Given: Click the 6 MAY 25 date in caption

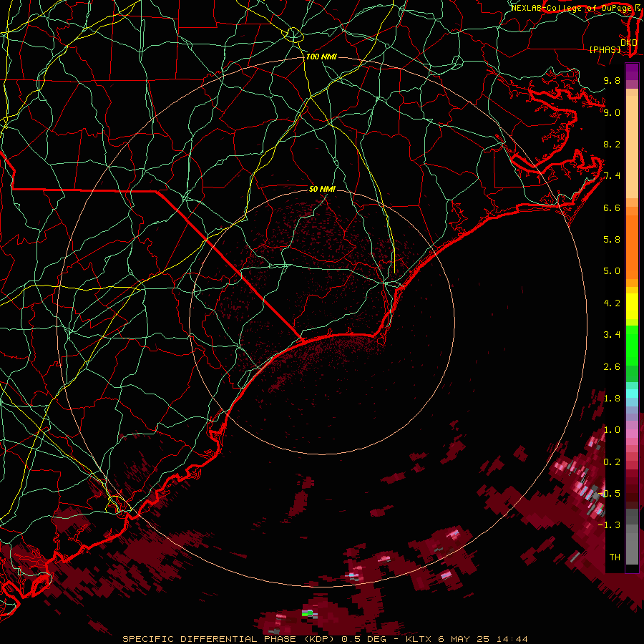Looking at the screenshot, I should point(464,639).
